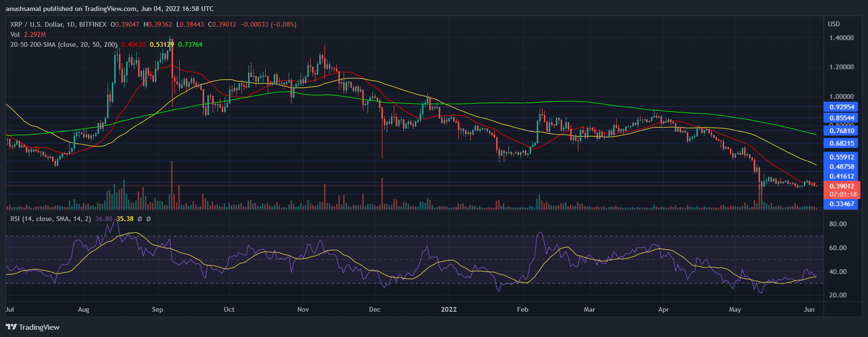Click the Vol 2.292M legend label

[28, 34]
